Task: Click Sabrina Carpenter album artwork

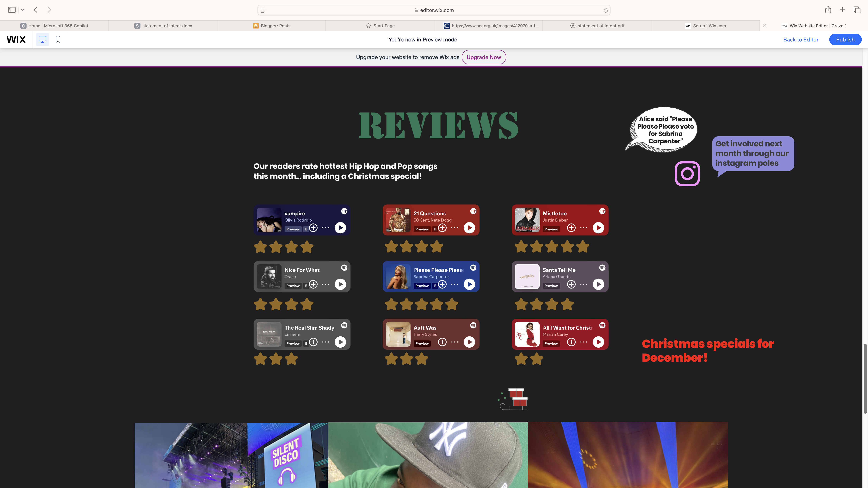Action: click(x=398, y=277)
